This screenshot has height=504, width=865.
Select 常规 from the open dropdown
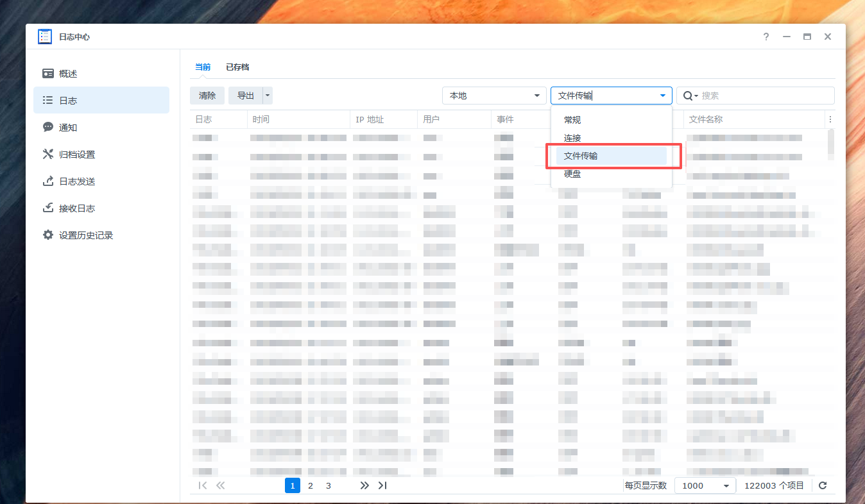pos(572,119)
